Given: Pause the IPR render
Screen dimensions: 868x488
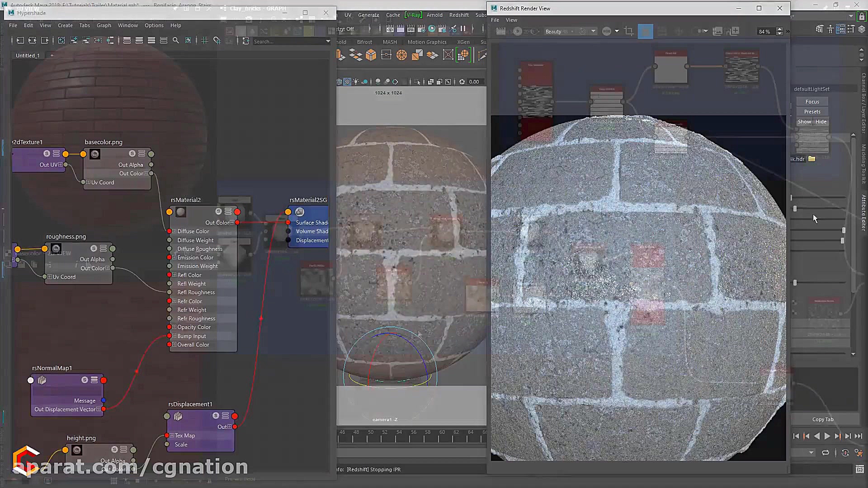Looking at the screenshot, I should pyautogui.click(x=463, y=28).
